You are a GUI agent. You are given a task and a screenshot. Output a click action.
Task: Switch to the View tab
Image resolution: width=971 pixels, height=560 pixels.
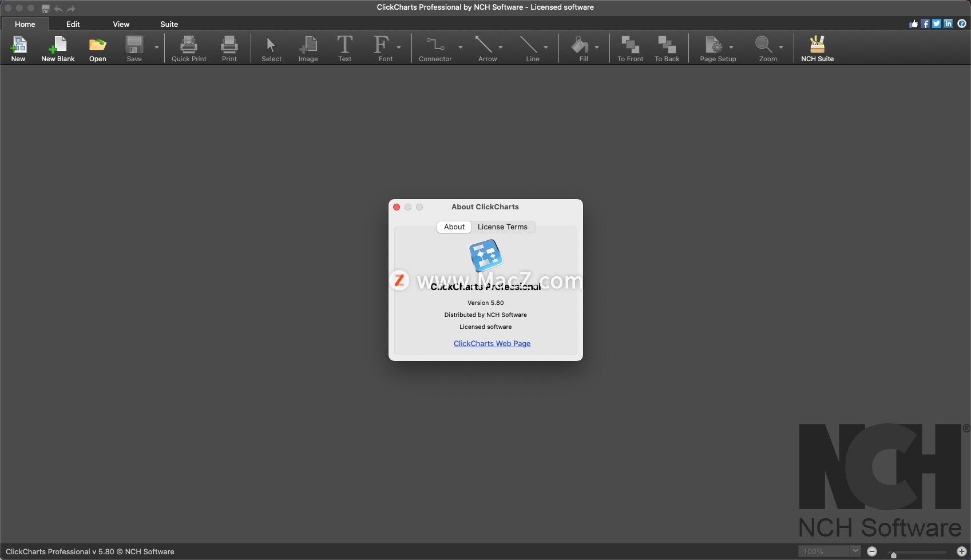coord(121,24)
